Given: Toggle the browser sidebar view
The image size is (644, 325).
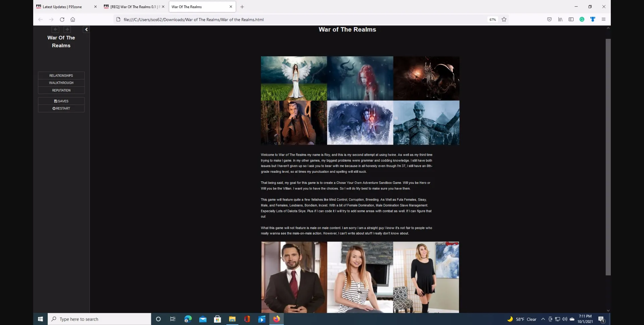Looking at the screenshot, I should [x=571, y=19].
